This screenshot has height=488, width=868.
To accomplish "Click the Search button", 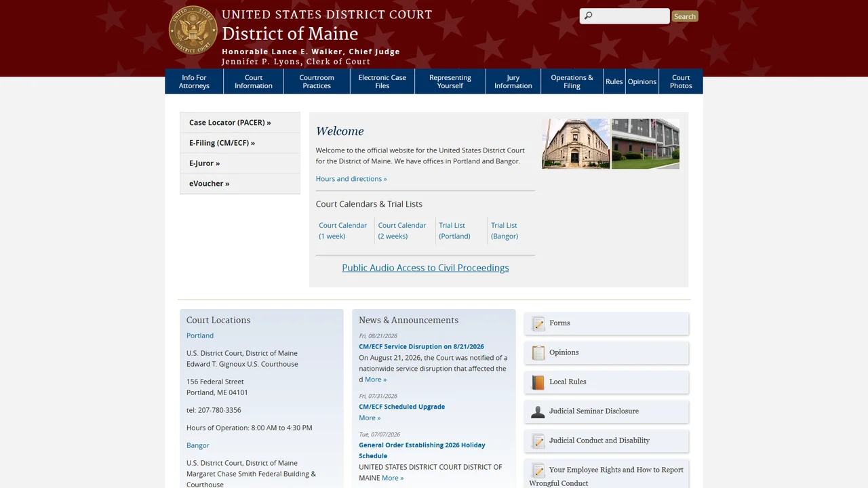I will click(685, 16).
